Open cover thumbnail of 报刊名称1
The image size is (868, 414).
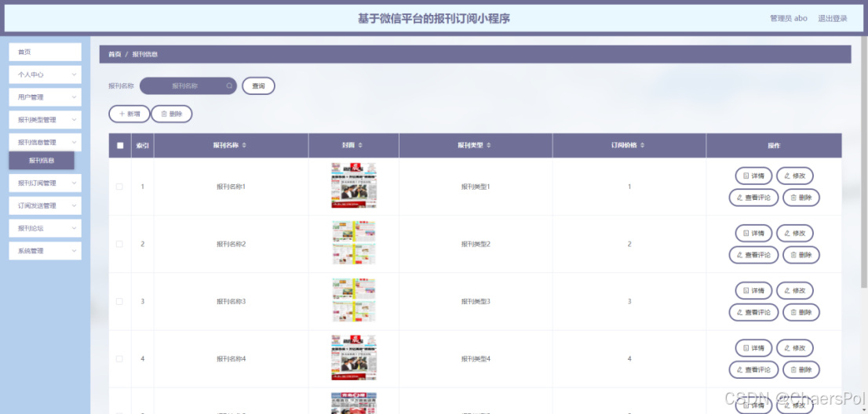point(354,186)
